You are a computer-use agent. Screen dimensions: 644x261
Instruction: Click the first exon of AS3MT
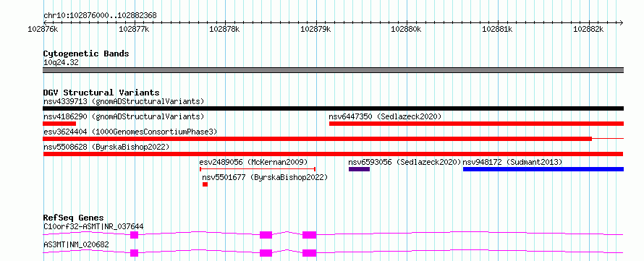(135, 253)
